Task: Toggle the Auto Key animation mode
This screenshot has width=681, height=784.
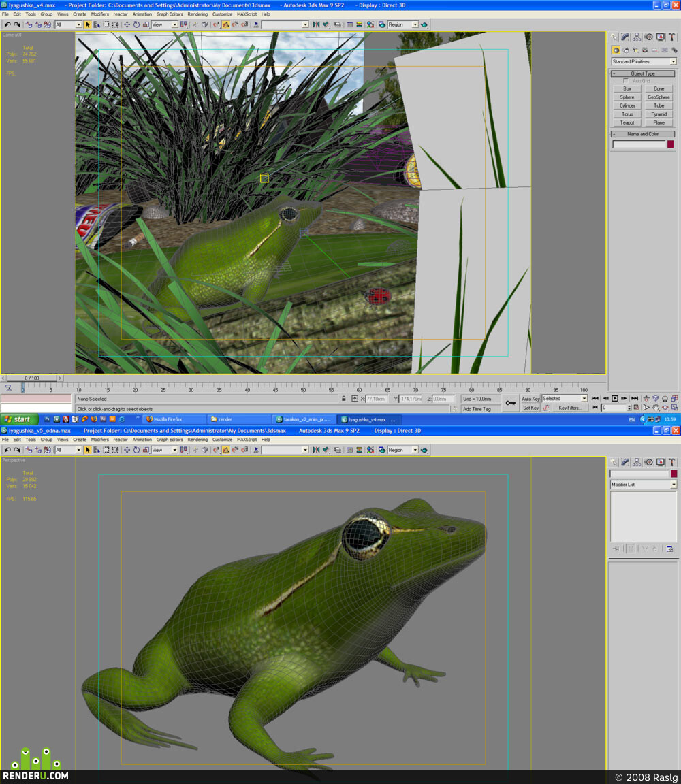Action: (530, 399)
